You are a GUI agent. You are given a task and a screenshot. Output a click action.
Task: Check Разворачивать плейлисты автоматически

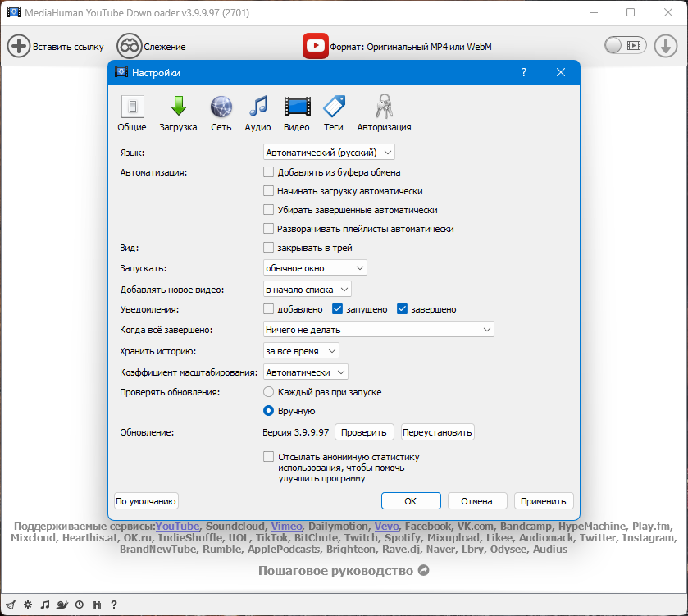click(268, 229)
